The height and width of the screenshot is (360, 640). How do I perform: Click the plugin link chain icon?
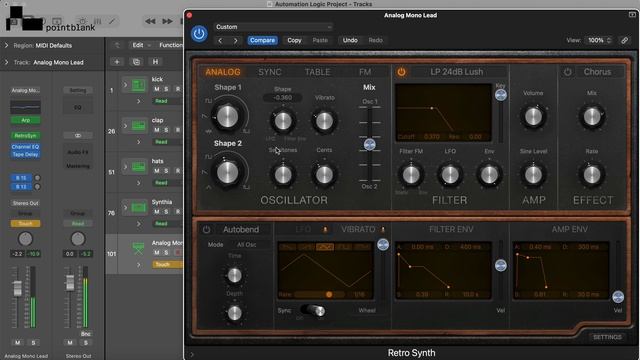[624, 40]
